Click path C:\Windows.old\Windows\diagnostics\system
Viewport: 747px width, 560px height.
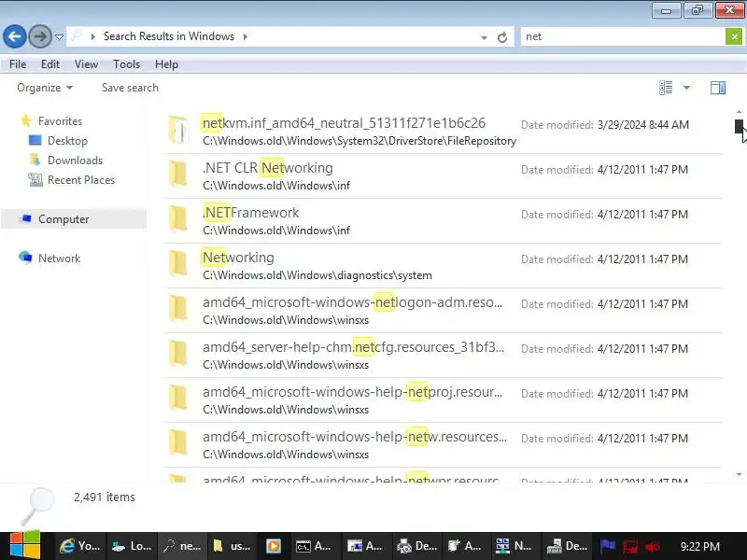click(x=317, y=275)
